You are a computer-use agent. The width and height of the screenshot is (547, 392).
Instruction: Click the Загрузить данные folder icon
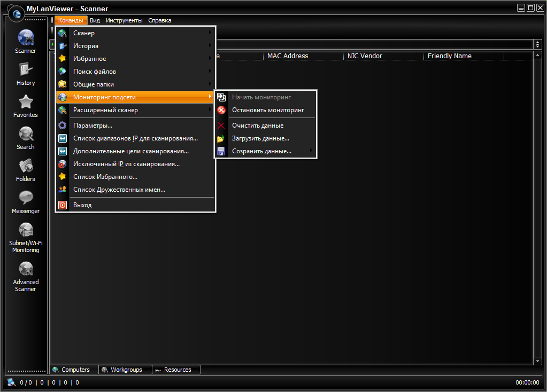click(x=221, y=138)
